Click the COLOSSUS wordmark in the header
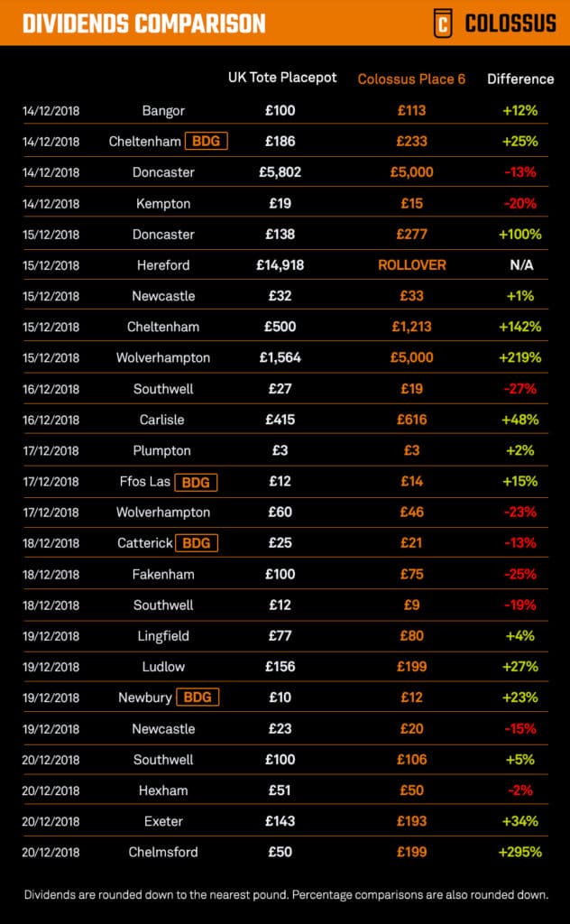Screen dimensions: 570x924 (x=510, y=23)
